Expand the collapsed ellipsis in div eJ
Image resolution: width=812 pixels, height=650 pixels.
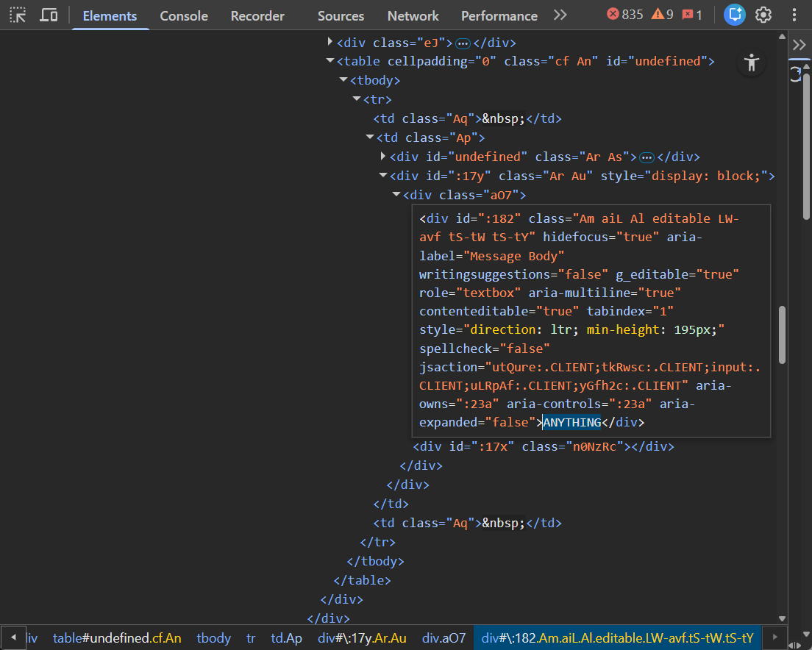tap(463, 43)
